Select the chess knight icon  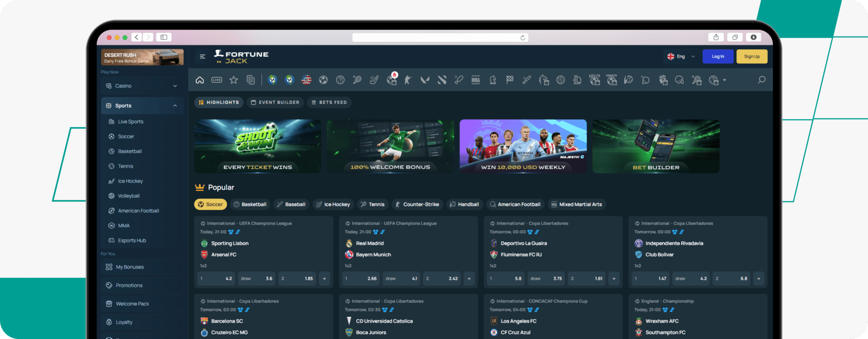493,80
